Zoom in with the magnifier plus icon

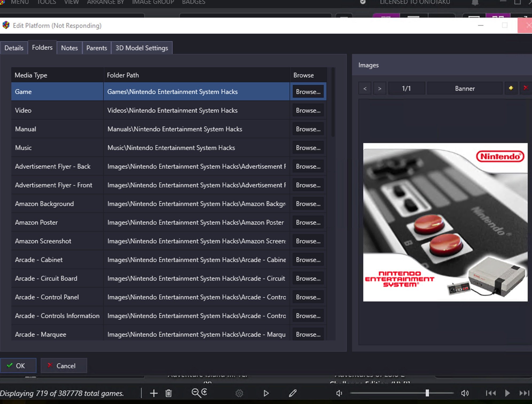(204, 392)
